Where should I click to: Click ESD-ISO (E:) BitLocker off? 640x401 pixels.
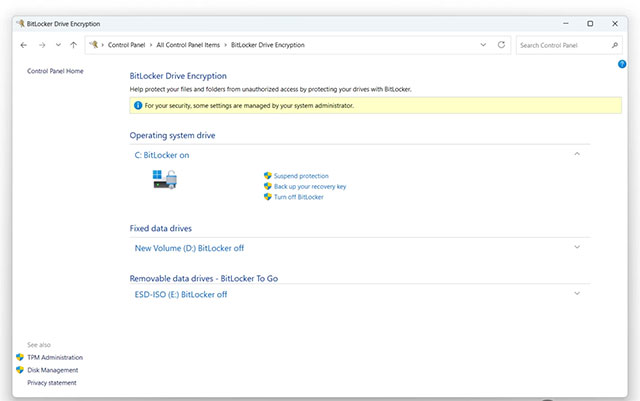click(181, 295)
